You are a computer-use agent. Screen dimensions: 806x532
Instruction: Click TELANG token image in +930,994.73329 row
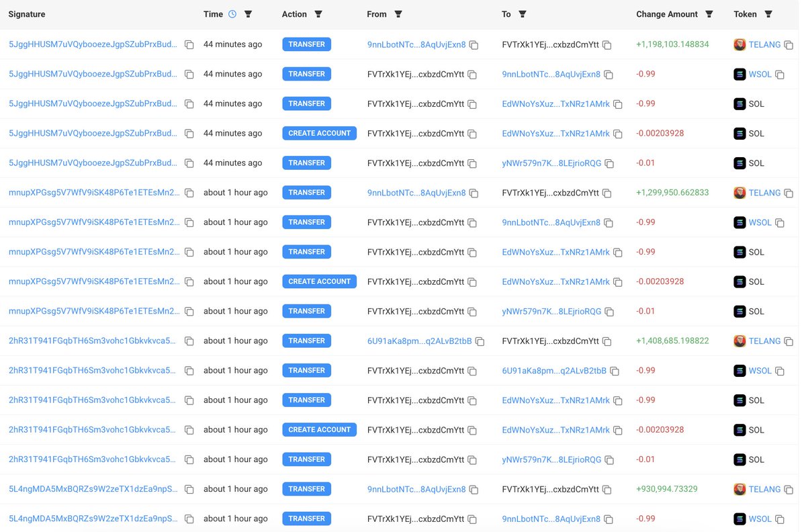click(x=740, y=489)
